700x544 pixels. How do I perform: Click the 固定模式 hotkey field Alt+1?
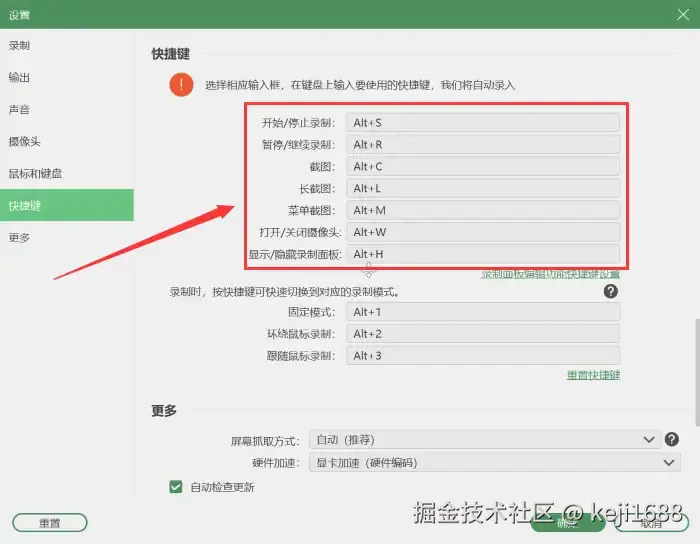[483, 312]
